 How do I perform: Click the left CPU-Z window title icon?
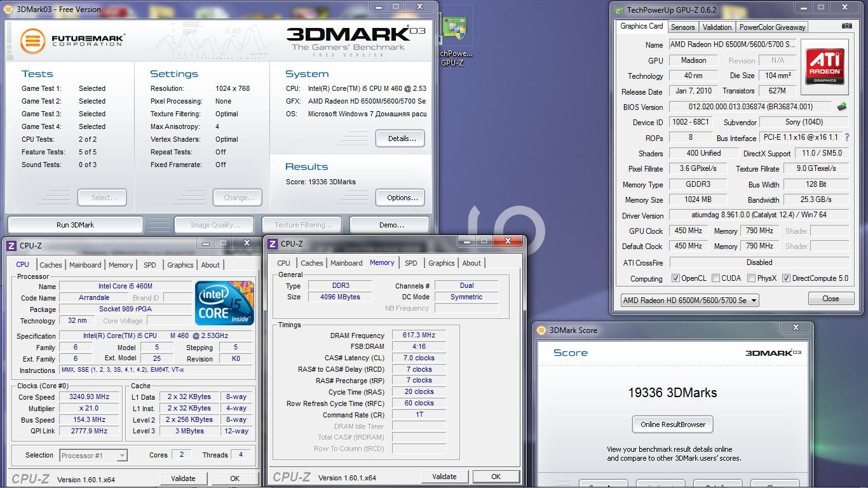click(11, 245)
